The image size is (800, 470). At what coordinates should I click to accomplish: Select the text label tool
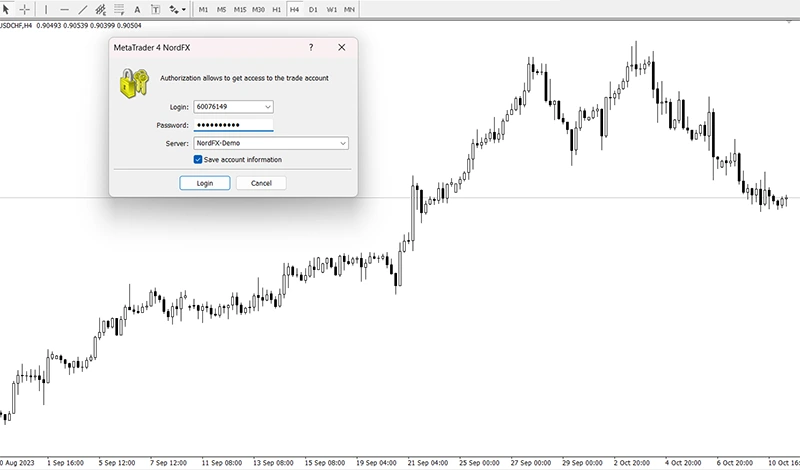[155, 9]
